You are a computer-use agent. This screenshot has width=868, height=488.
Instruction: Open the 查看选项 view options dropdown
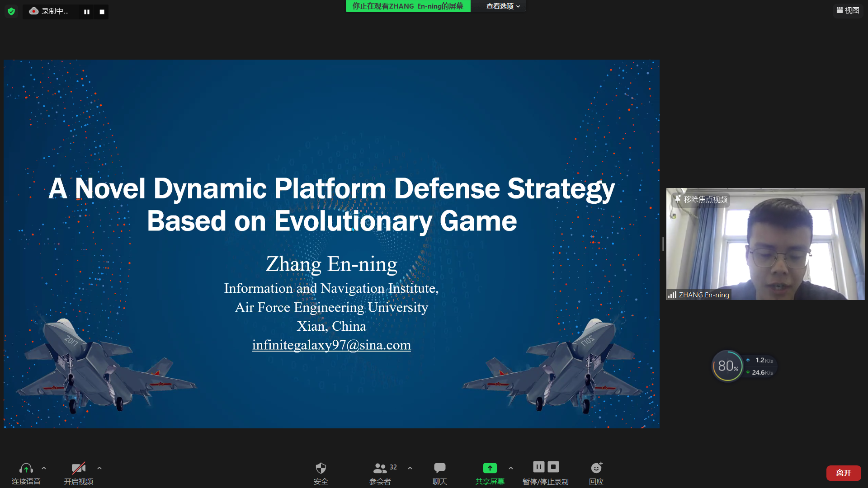[x=503, y=6]
